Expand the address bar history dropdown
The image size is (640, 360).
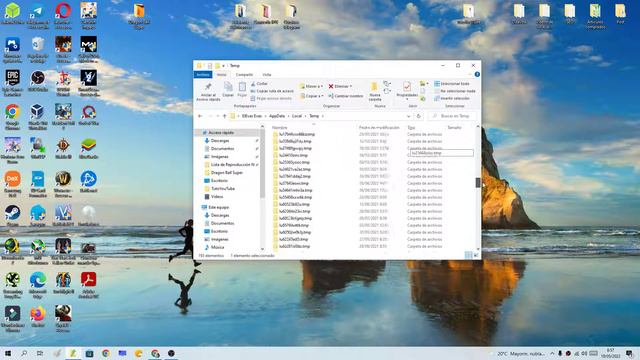click(x=409, y=116)
